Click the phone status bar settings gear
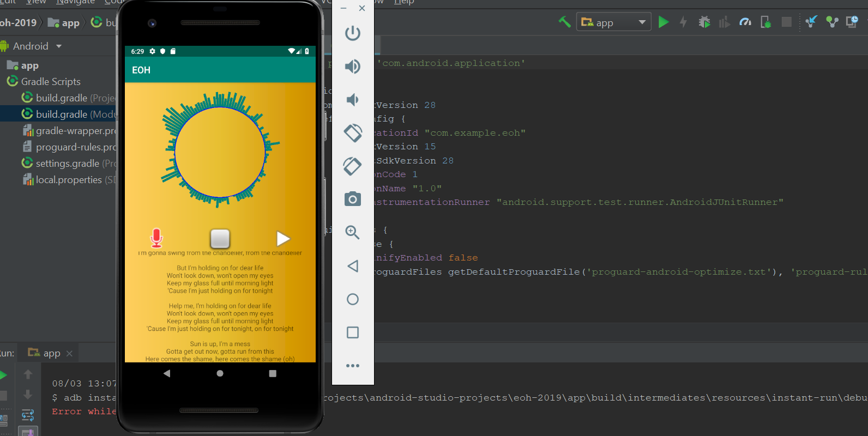Image resolution: width=868 pixels, height=436 pixels. tap(153, 51)
